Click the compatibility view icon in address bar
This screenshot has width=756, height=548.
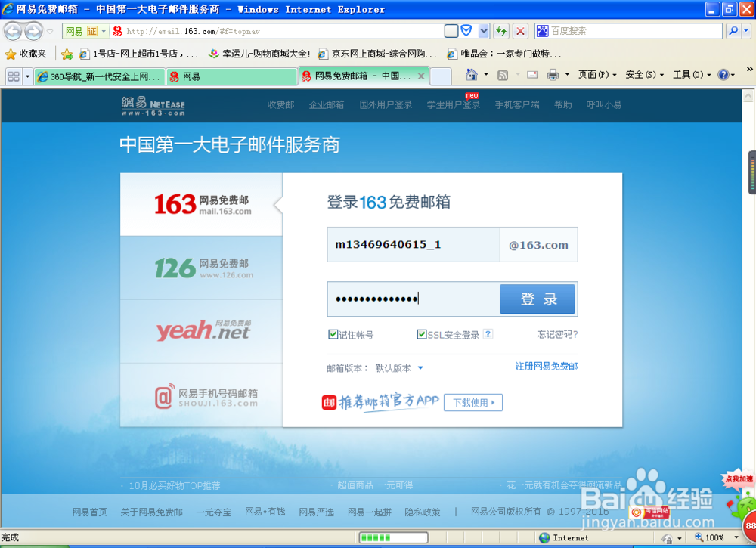click(451, 31)
